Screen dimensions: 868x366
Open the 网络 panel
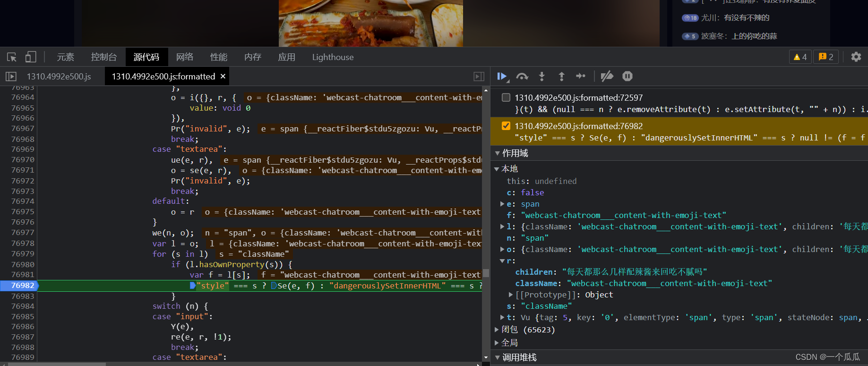coord(185,57)
